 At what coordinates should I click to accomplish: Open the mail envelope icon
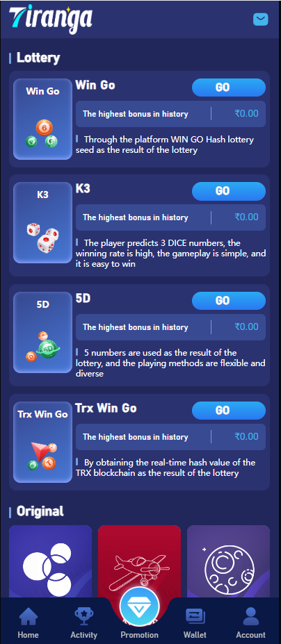tap(260, 19)
